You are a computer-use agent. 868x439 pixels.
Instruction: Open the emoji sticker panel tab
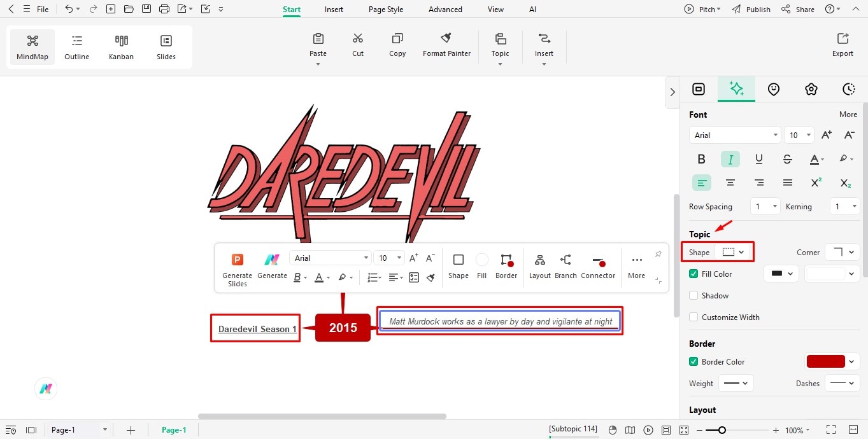(774, 90)
